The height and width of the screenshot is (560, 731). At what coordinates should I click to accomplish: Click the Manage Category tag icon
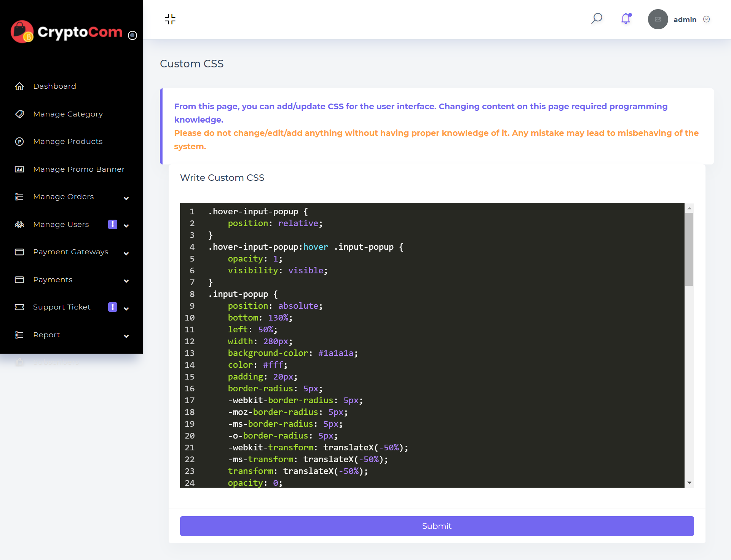(x=19, y=114)
